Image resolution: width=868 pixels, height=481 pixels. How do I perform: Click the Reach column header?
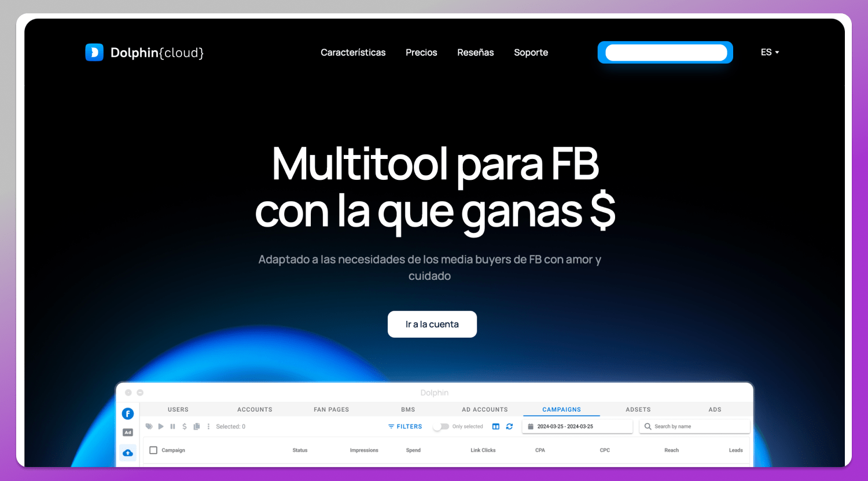click(671, 450)
